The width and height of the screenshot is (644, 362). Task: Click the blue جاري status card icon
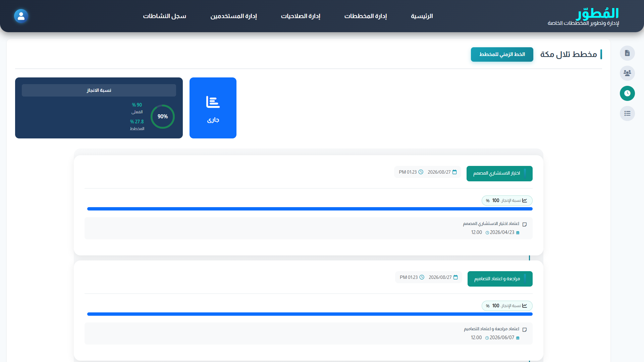(x=213, y=102)
